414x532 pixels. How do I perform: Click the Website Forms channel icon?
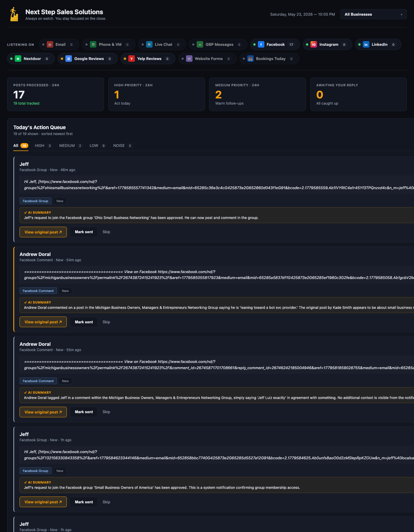189,59
